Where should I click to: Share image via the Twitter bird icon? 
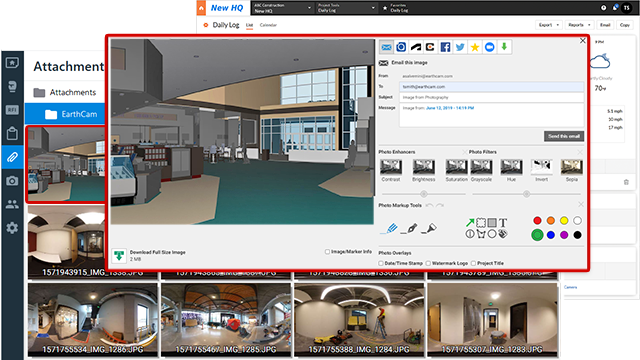[460, 47]
